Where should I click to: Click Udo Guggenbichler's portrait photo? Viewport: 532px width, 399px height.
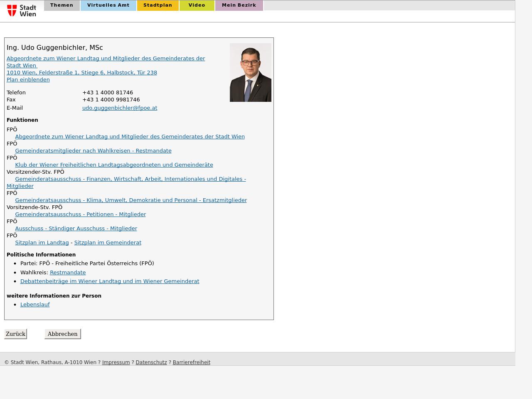(x=250, y=72)
